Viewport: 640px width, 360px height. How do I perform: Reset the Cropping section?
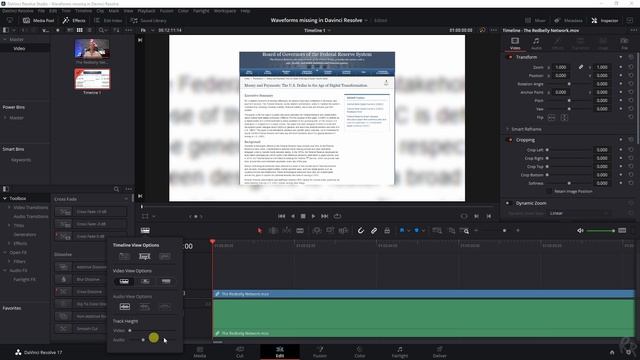click(631, 140)
